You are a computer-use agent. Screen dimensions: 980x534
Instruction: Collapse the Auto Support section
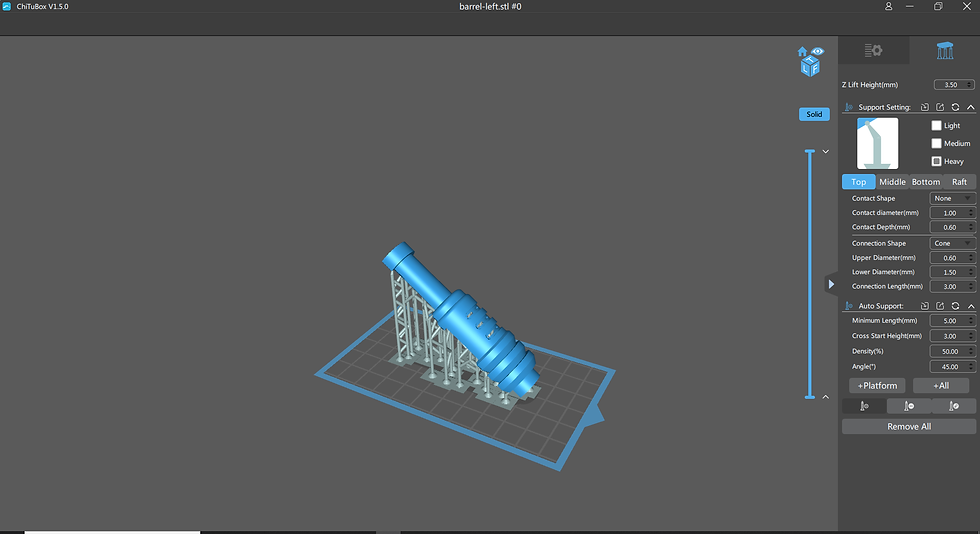pyautogui.click(x=971, y=306)
